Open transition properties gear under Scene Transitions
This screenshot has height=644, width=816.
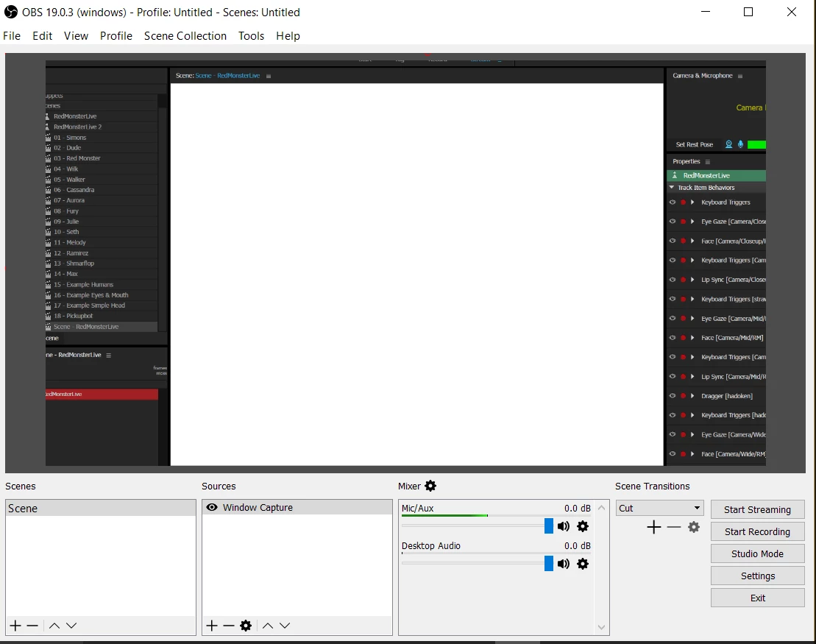click(x=694, y=527)
